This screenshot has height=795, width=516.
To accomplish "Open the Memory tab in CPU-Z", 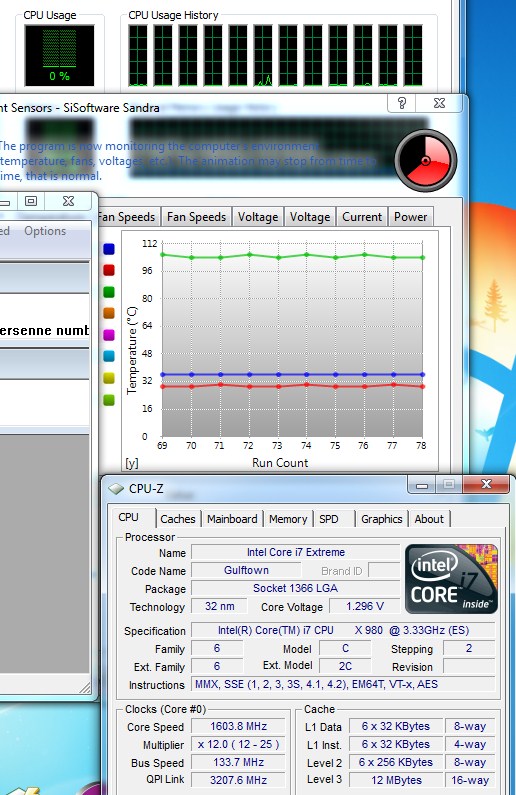I will tap(288, 519).
